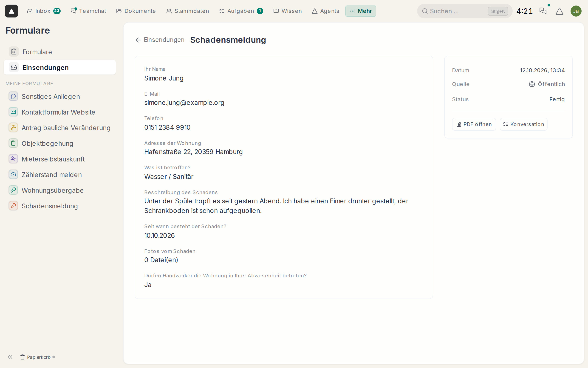This screenshot has height=368, width=588.
Task: Open the Inbox with 23 items
Action: click(44, 11)
